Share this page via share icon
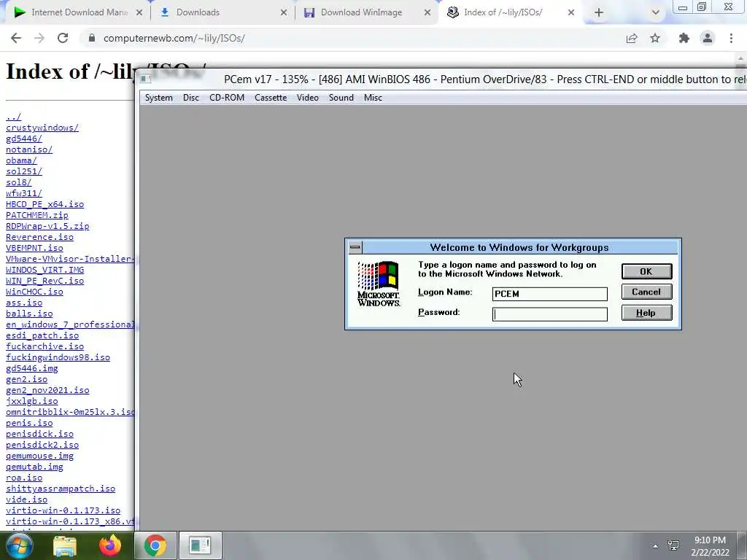Viewport: 747px width, 560px height. [632, 38]
